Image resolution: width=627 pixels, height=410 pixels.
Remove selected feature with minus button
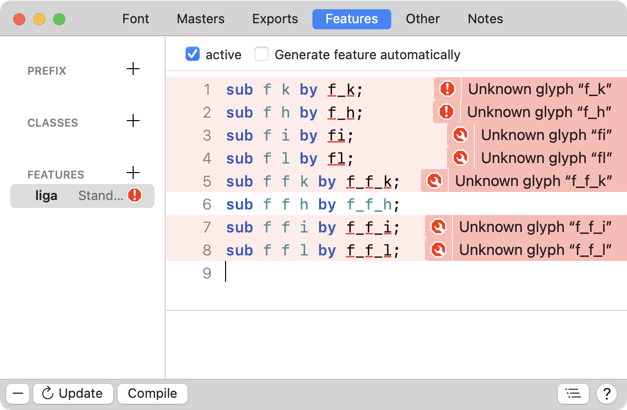(18, 394)
